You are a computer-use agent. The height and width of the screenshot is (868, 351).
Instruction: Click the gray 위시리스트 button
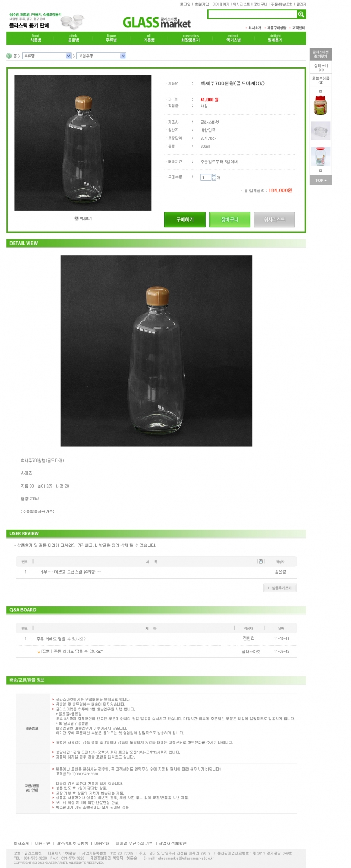[274, 219]
